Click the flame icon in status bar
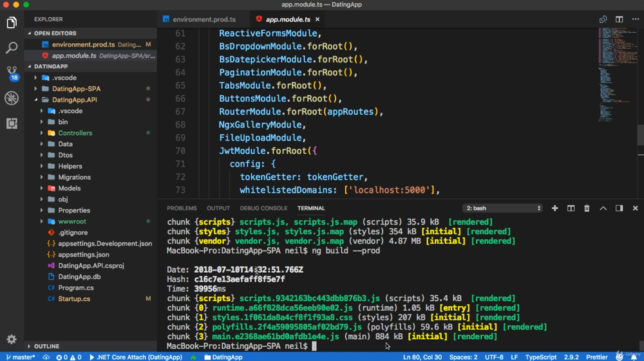644x361 pixels. 193,357
